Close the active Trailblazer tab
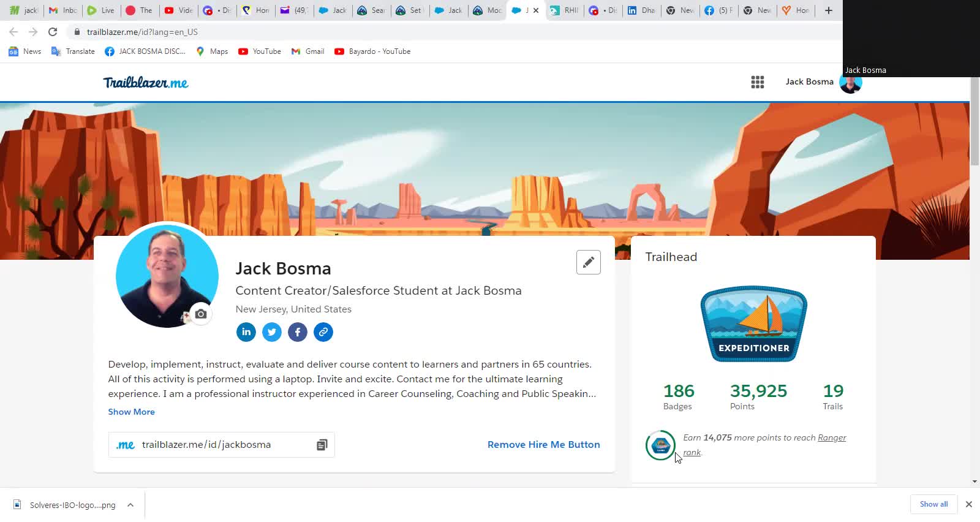This screenshot has height=522, width=980. 536,10
